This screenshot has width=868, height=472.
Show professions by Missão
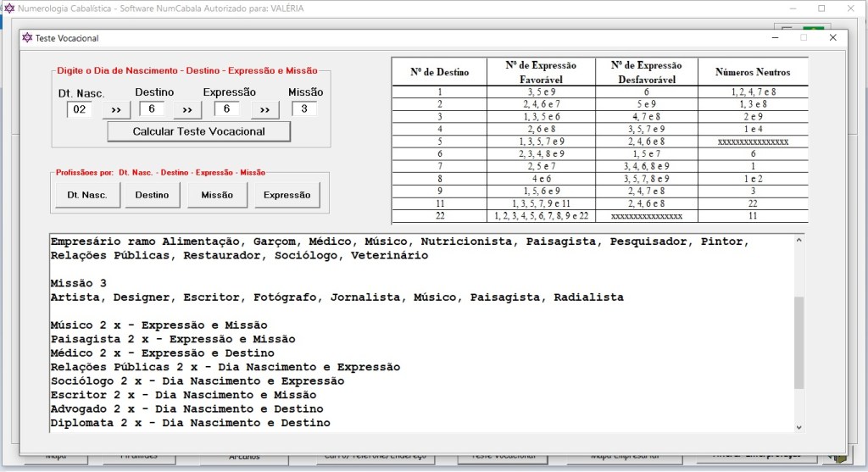coord(217,195)
